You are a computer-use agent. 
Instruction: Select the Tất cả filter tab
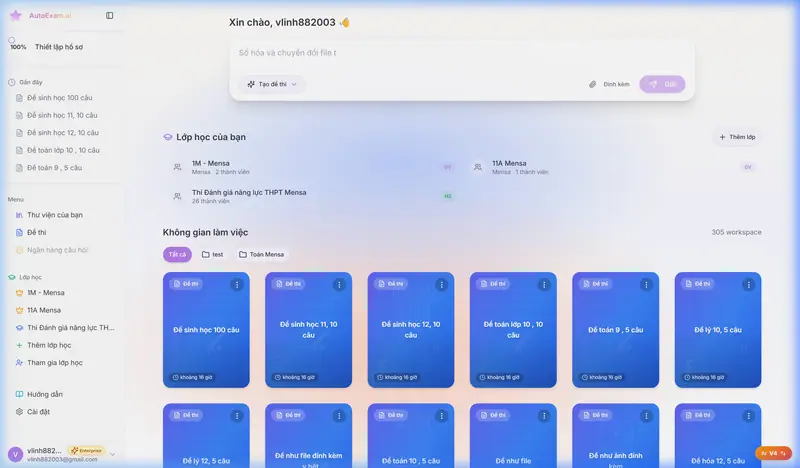(x=177, y=254)
